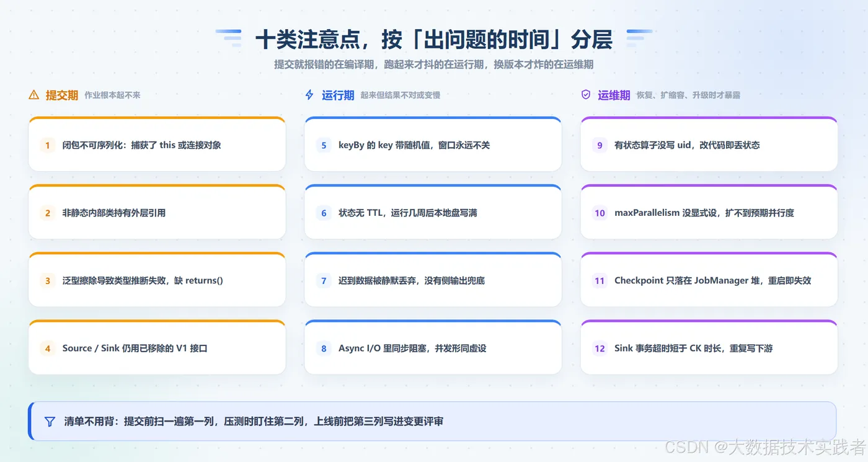
Task: Click text maxParallelism 没显式设，扩不到预期并行度
Action: click(704, 213)
